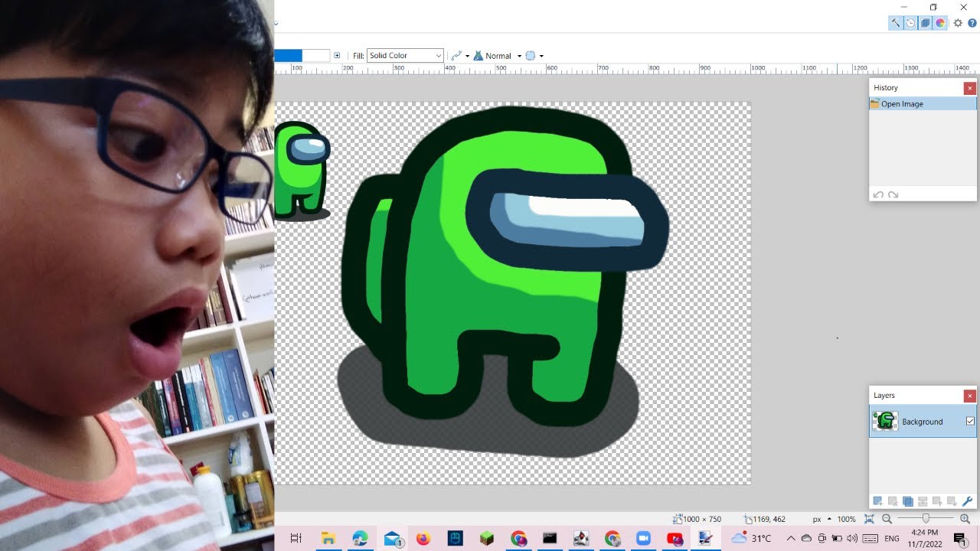Toggle the Tools window hammer icon
Screen dimensions: 980x551
[x=895, y=23]
